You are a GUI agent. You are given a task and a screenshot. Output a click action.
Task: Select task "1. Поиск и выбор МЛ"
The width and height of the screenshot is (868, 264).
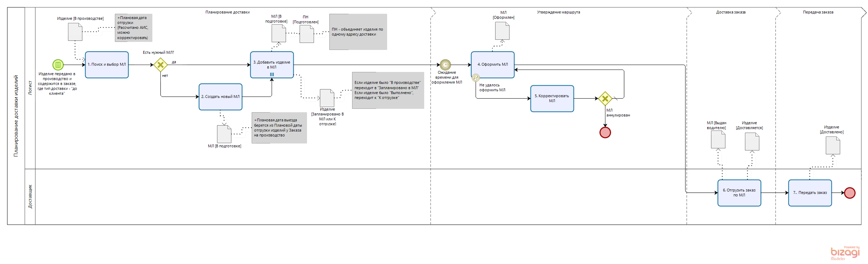(x=107, y=65)
